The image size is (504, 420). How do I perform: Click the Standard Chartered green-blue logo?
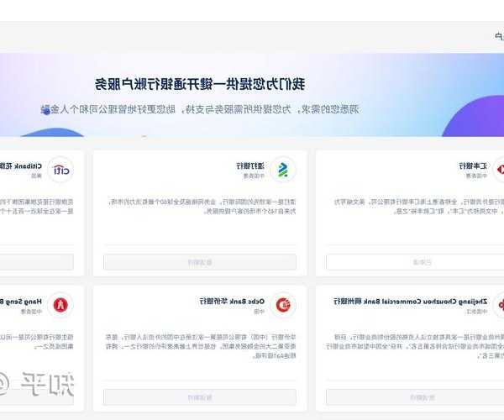[x=283, y=170]
